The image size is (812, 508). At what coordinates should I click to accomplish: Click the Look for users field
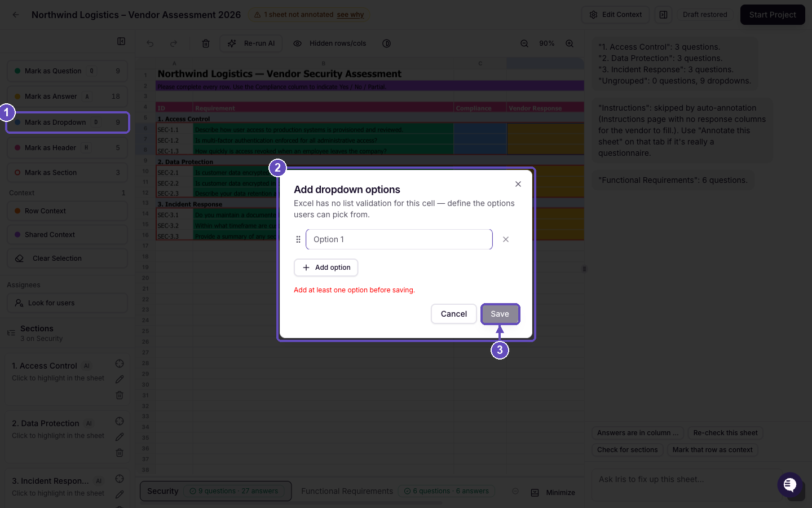pyautogui.click(x=68, y=303)
